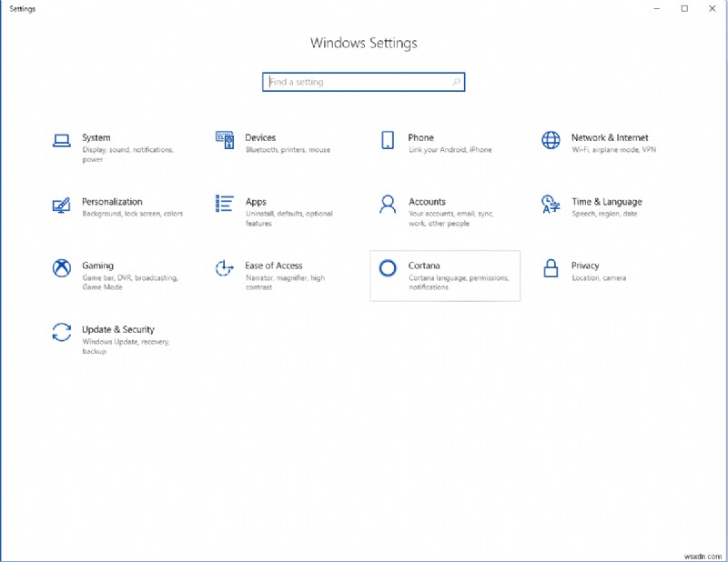Click 'Cortana language, permissions' text
The image size is (728, 562).
tap(459, 277)
